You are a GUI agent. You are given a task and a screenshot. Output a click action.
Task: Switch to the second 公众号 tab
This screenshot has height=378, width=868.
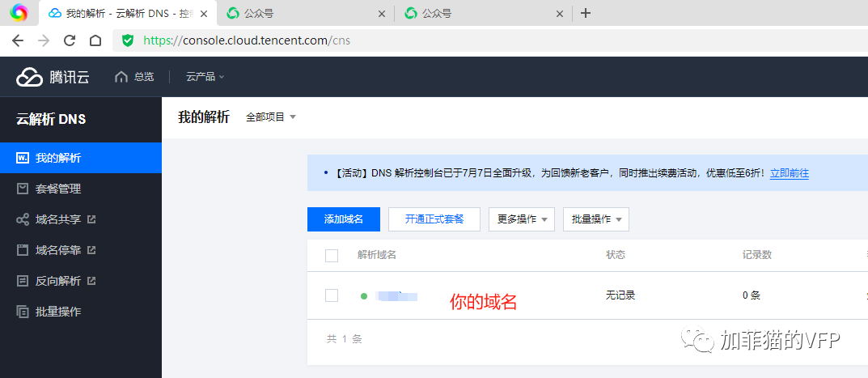click(483, 13)
